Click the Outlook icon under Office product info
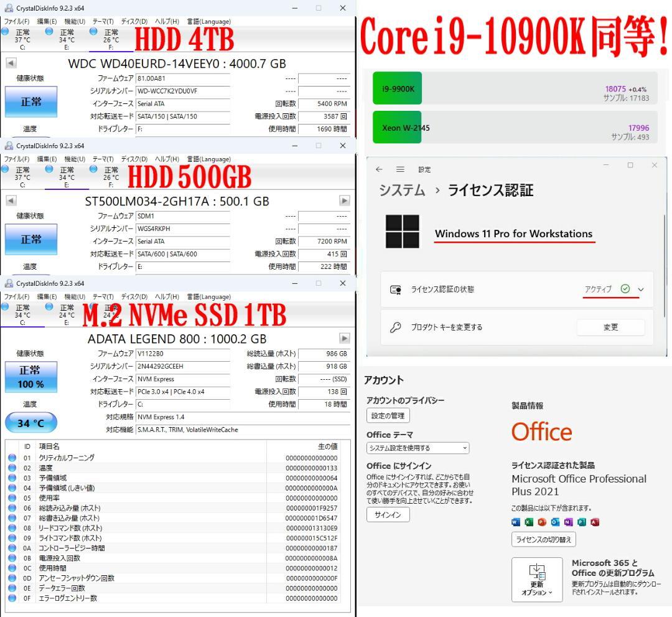672x617 pixels. (555, 522)
